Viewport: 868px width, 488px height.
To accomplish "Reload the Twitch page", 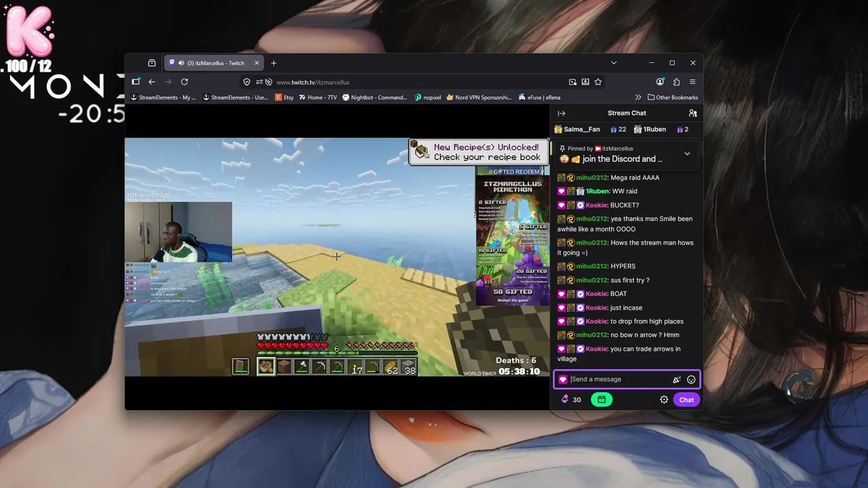I will [x=184, y=82].
